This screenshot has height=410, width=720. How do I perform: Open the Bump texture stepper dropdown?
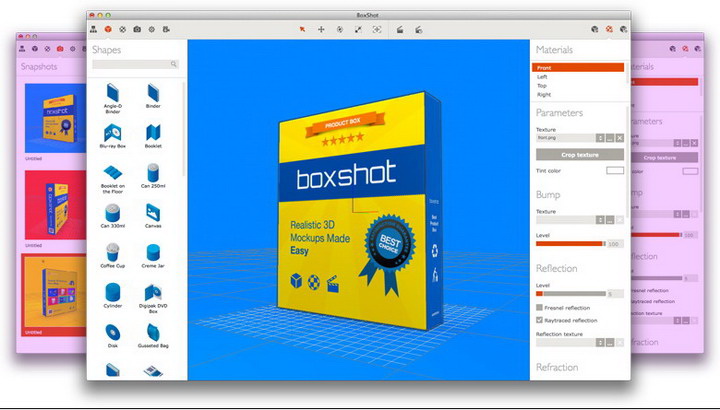point(600,220)
